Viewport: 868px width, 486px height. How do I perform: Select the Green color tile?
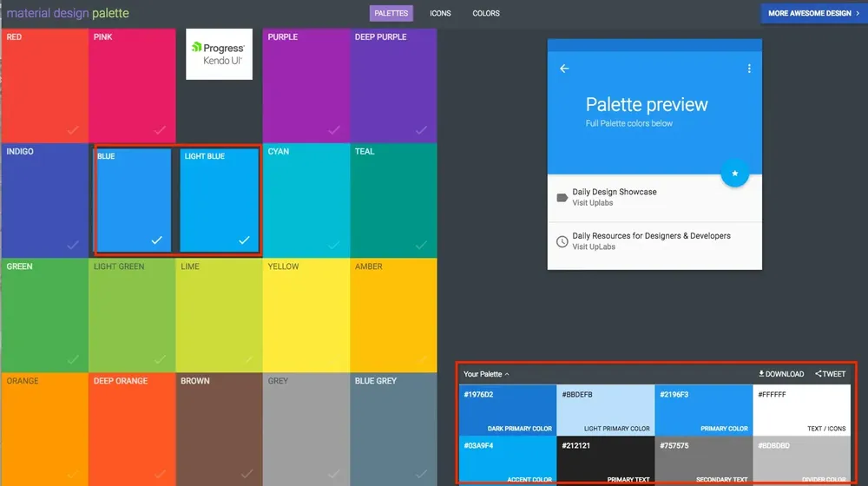pyautogui.click(x=44, y=315)
